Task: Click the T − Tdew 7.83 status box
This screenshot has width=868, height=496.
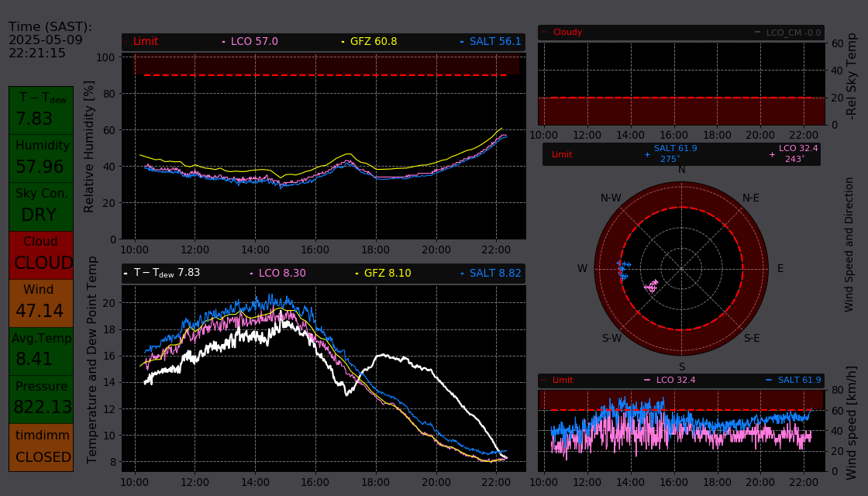Action: tap(41, 110)
